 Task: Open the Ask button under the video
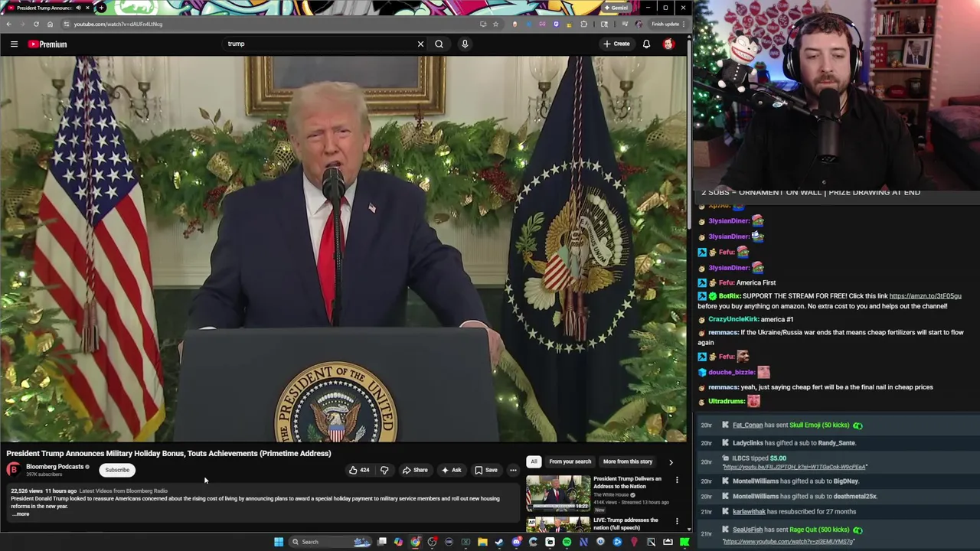point(451,470)
